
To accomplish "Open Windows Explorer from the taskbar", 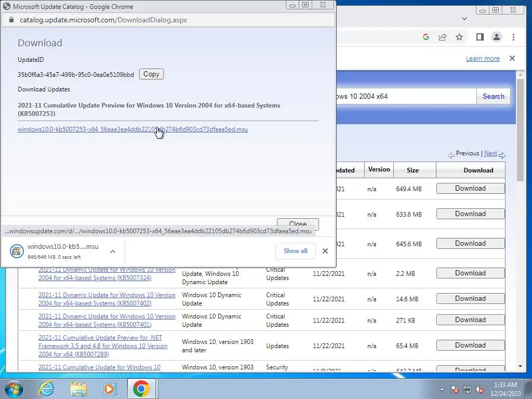I will pyautogui.click(x=78, y=389).
